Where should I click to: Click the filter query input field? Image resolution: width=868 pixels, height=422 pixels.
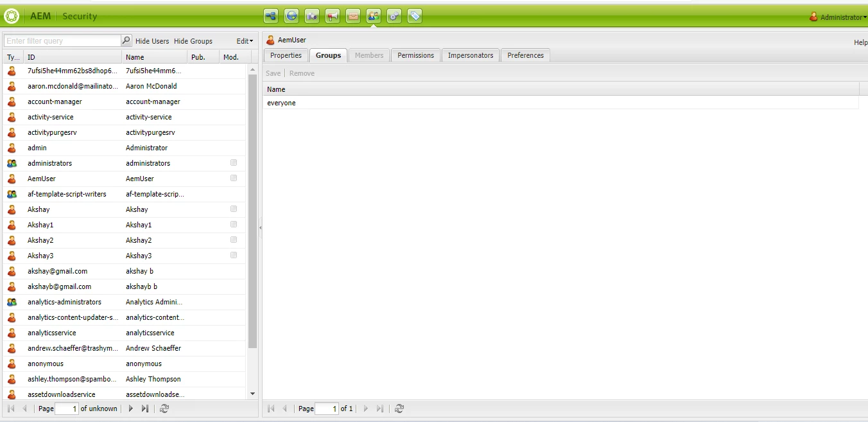point(62,40)
